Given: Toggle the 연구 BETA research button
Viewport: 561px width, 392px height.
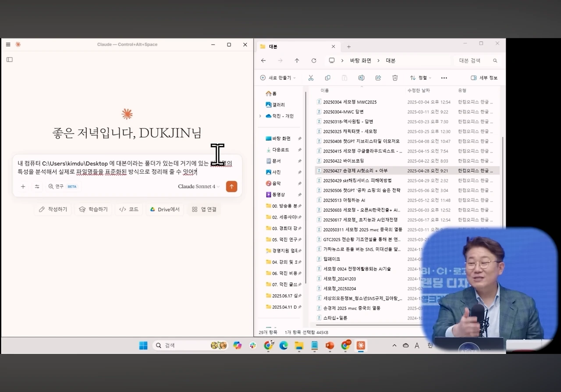Looking at the screenshot, I should pos(63,186).
